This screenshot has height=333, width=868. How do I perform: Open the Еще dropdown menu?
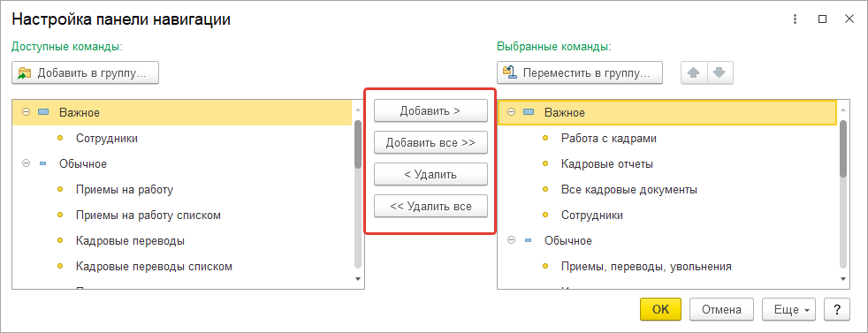[x=788, y=309]
